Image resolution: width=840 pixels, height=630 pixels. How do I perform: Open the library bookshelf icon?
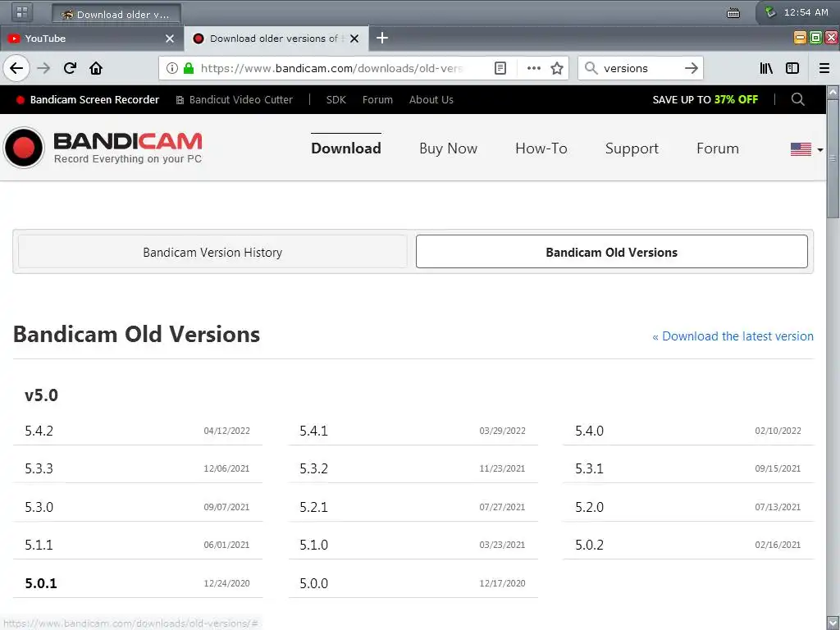point(766,68)
